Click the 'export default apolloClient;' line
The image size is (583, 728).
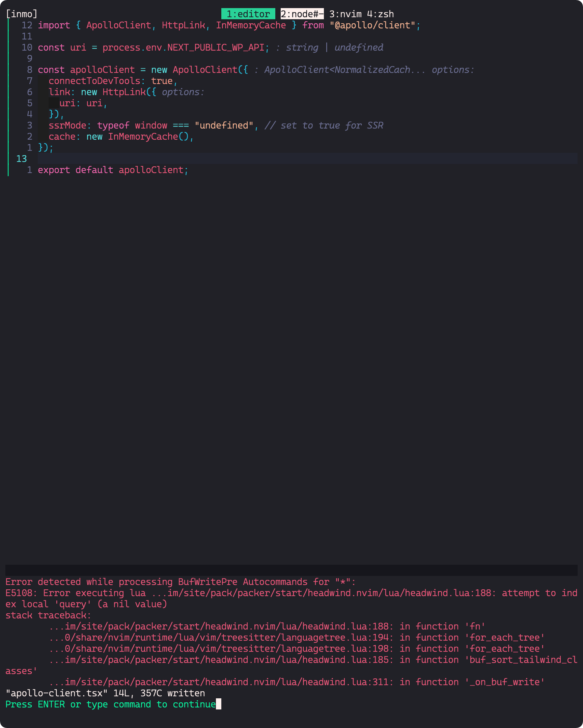point(113,170)
